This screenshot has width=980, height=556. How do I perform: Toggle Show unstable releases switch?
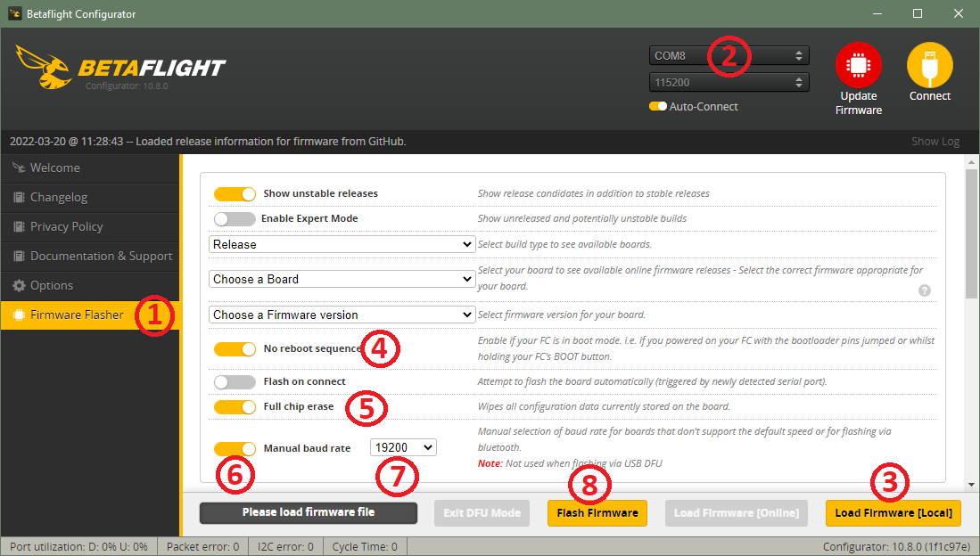[235, 193]
